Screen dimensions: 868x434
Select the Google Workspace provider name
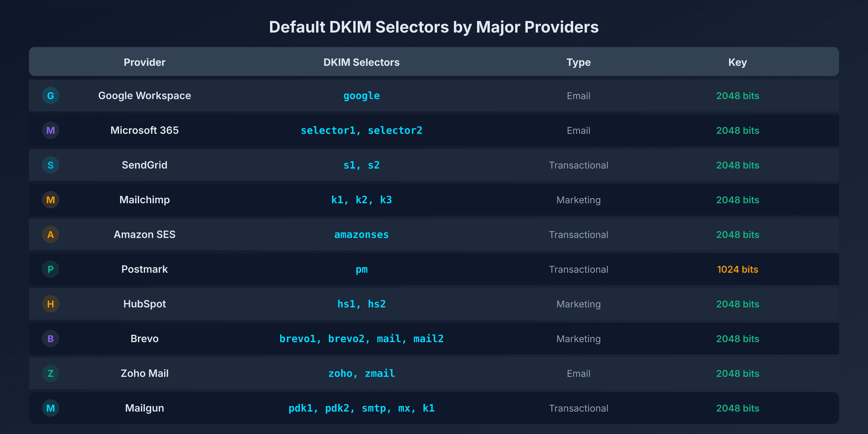click(145, 96)
